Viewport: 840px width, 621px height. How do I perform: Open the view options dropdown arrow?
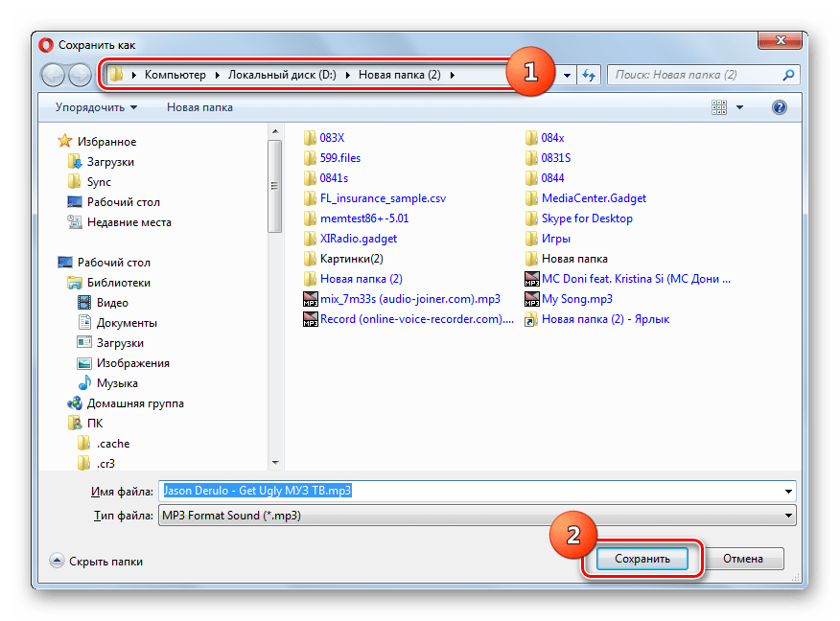coord(739,108)
